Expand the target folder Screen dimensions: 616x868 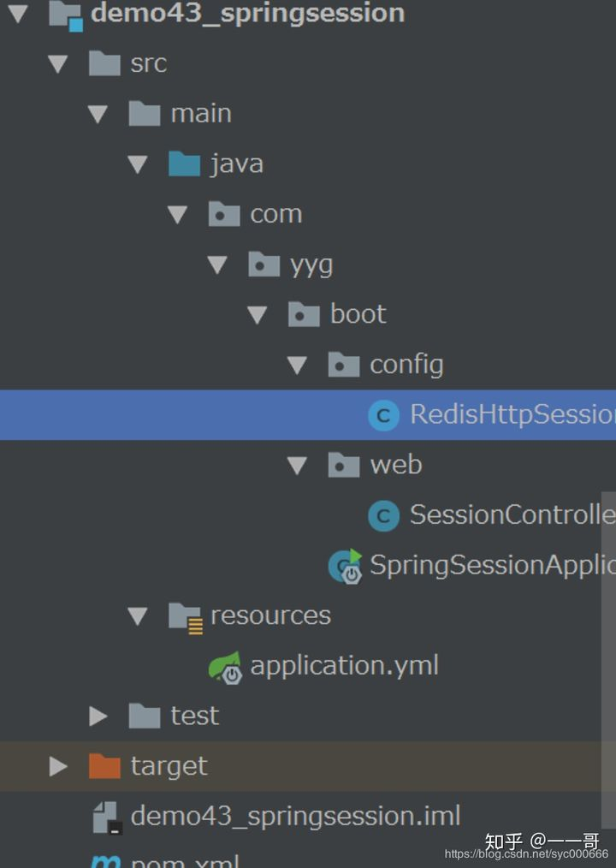pos(57,766)
